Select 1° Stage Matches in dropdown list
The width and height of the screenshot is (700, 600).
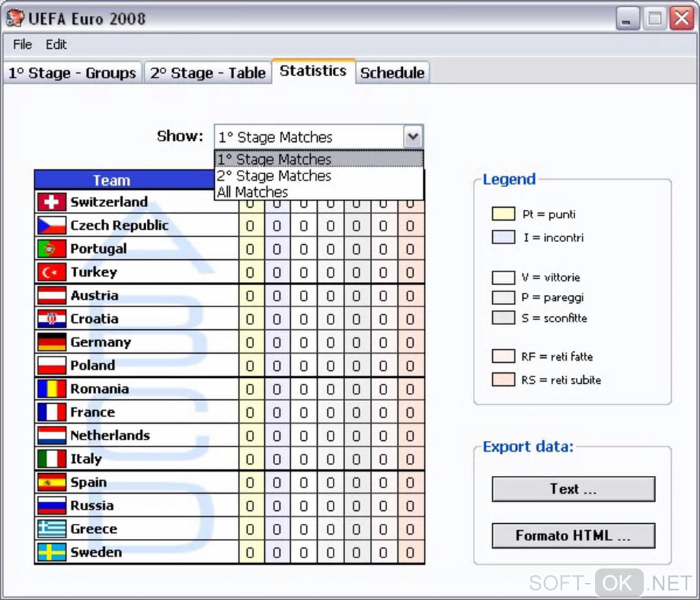coord(318,159)
